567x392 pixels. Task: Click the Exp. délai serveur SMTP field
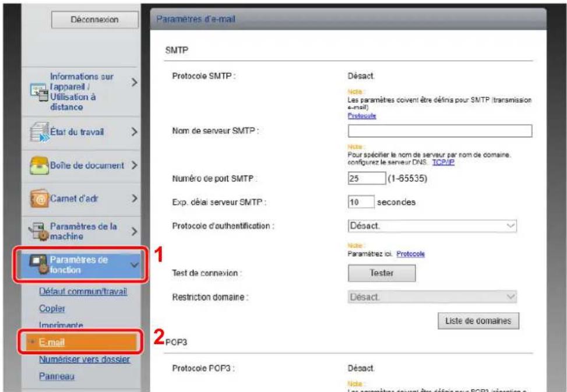click(361, 202)
